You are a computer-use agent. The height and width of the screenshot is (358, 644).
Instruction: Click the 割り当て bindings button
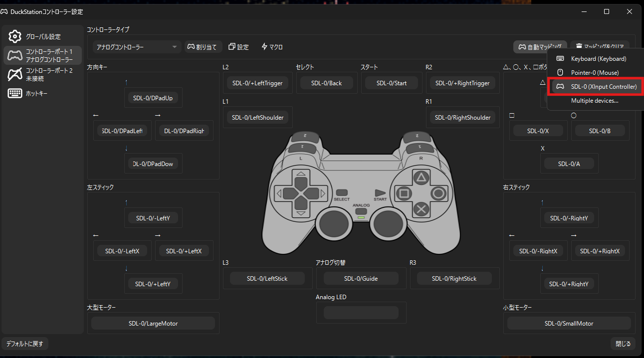point(203,47)
